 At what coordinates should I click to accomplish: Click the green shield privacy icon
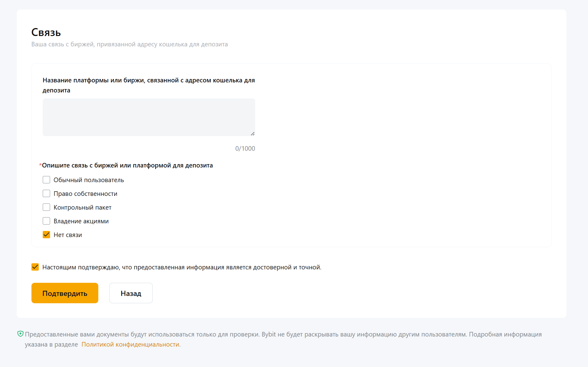(20, 334)
